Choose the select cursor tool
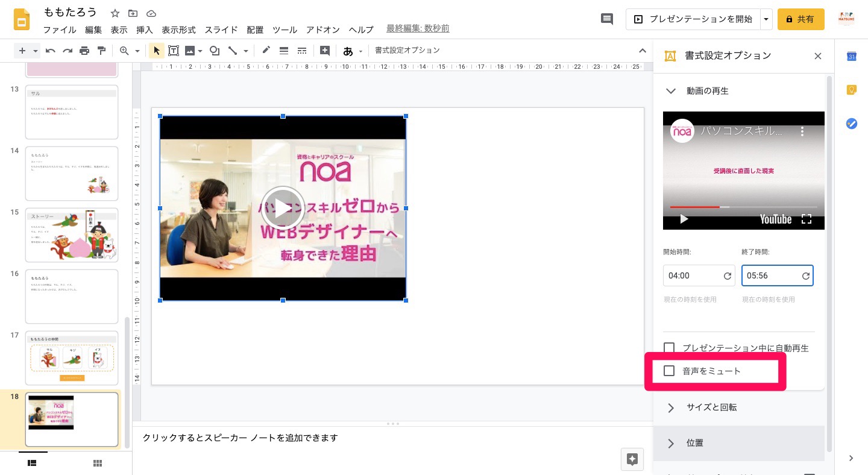Image resolution: width=868 pixels, height=475 pixels. 156,51
